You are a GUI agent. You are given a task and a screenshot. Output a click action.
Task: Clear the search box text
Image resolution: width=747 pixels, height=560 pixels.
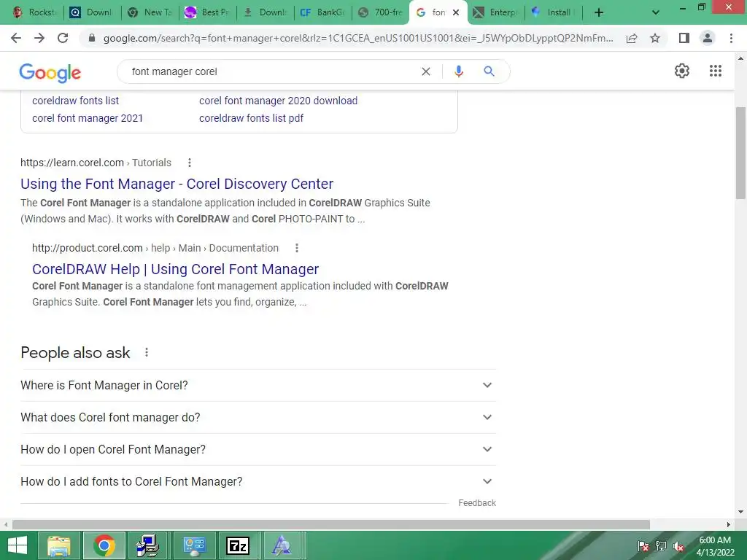coord(426,71)
